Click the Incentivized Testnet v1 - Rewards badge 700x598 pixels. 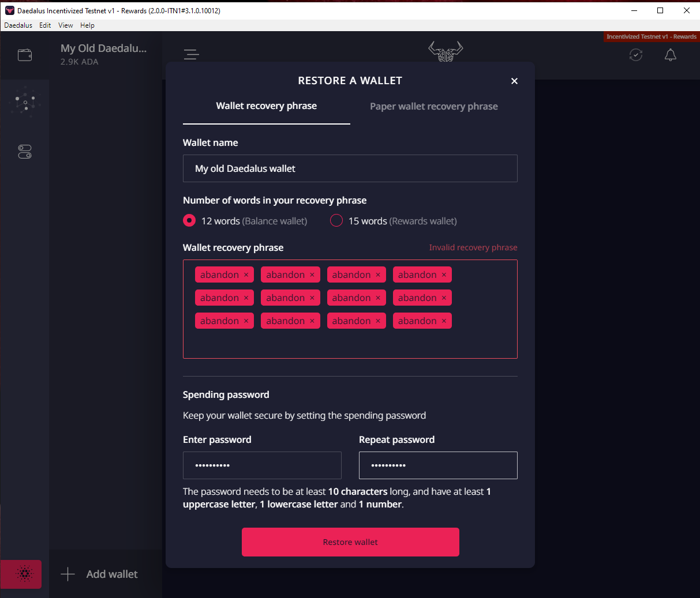(652, 36)
